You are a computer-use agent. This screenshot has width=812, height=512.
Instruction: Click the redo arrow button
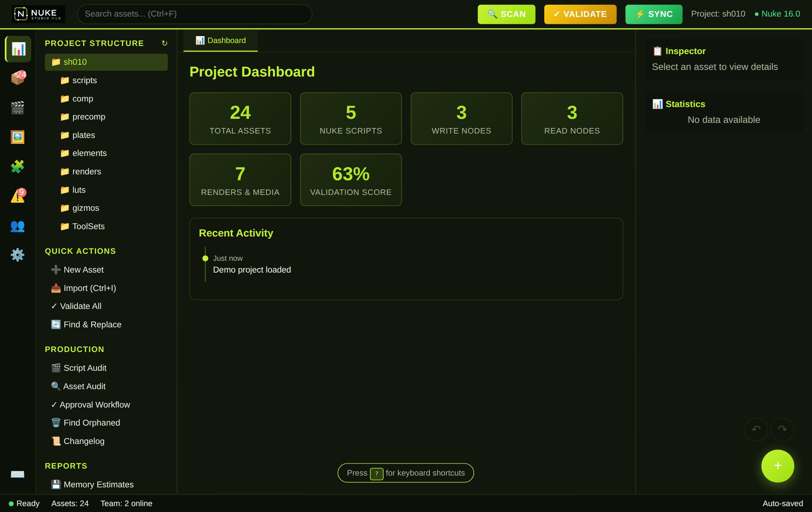[x=782, y=429]
